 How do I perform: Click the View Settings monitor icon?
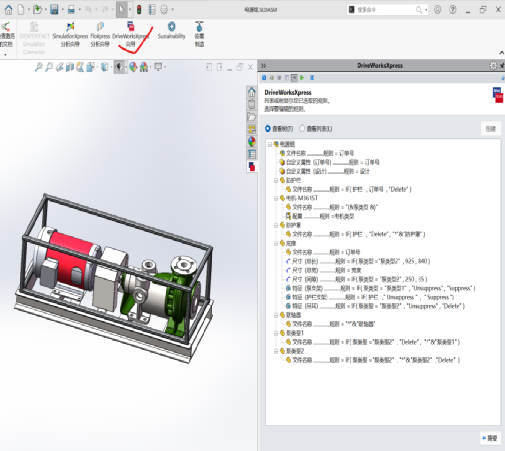tap(158, 67)
